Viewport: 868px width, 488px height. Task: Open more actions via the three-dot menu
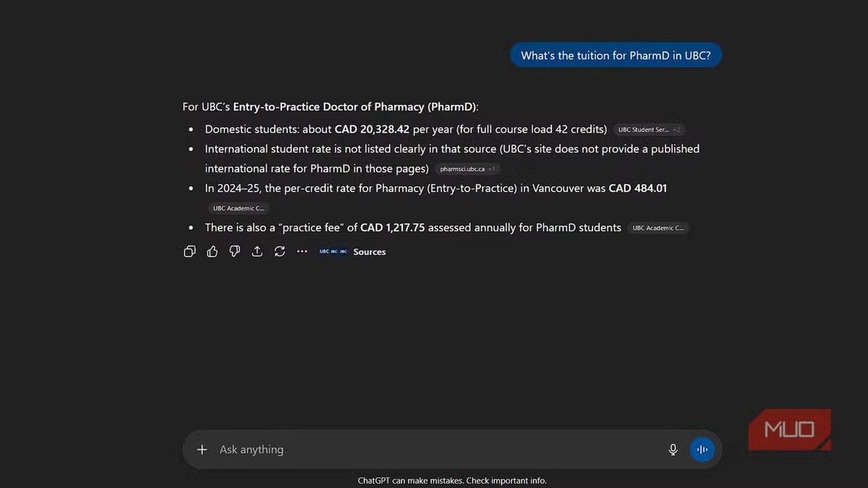[x=302, y=252]
